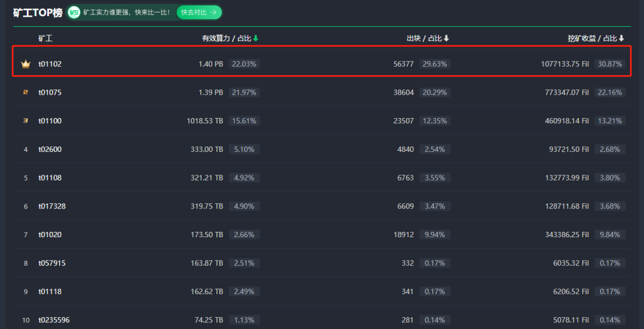Click 1077133.75 FIL reward value

pos(565,64)
